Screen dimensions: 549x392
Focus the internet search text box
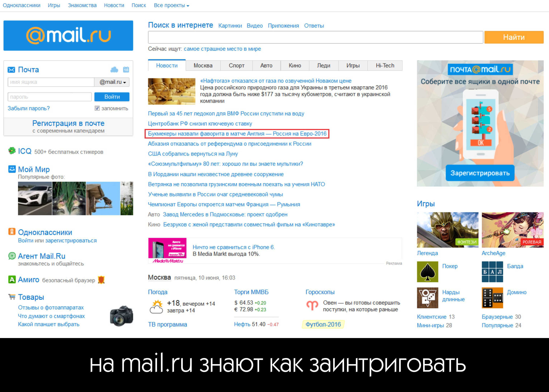(x=315, y=37)
